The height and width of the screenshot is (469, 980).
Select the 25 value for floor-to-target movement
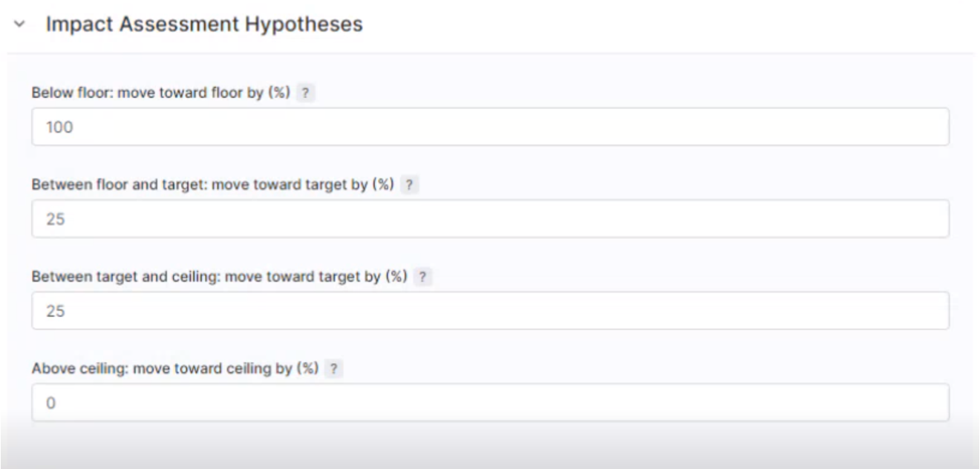(x=55, y=219)
